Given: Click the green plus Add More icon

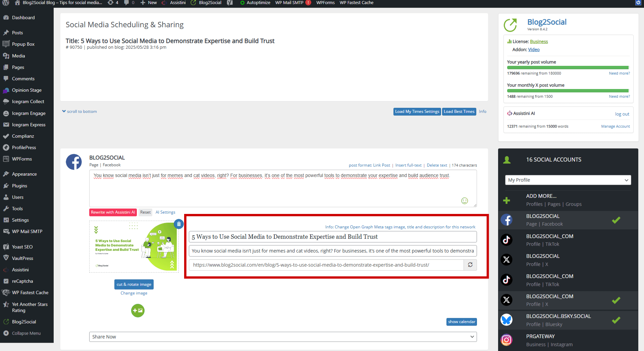Looking at the screenshot, I should pos(506,201).
